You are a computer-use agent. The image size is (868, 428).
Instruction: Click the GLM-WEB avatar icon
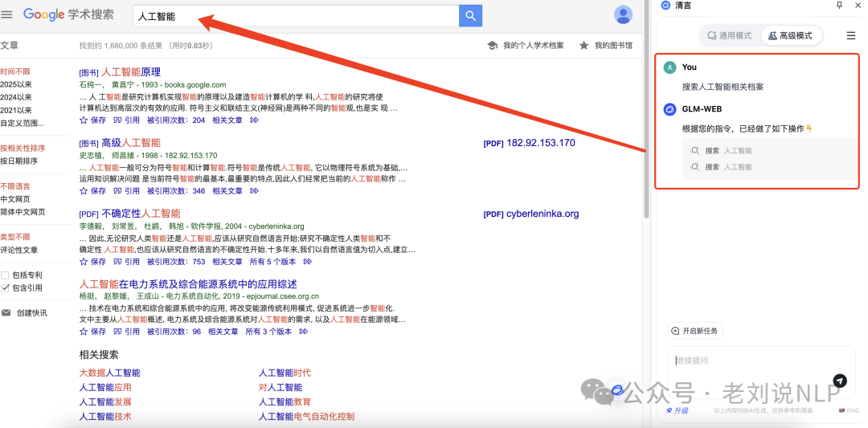tap(669, 109)
